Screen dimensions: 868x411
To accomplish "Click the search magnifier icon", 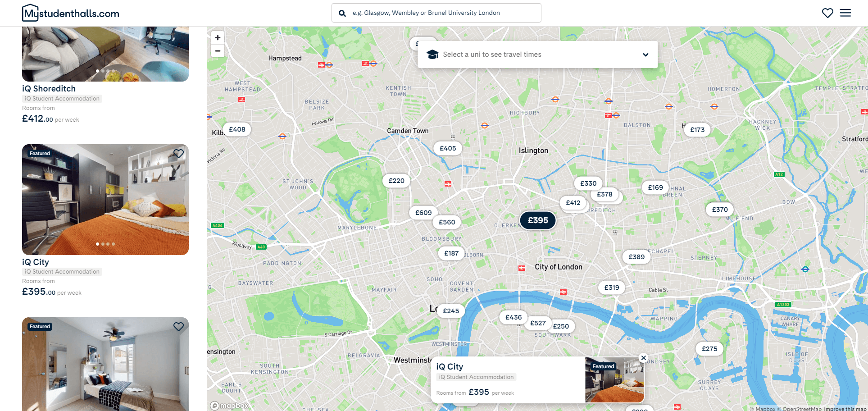I will click(342, 13).
